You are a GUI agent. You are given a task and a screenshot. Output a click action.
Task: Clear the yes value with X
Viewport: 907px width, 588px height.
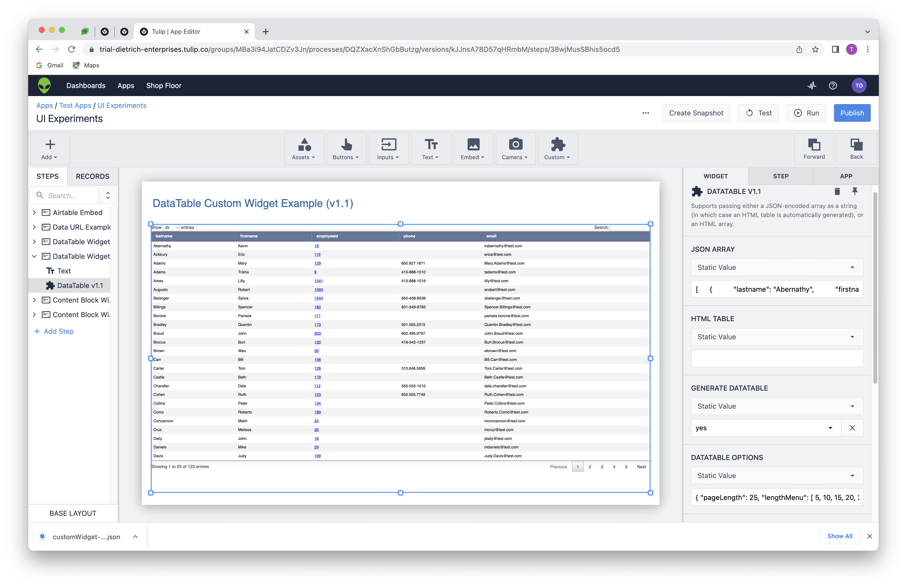point(852,428)
